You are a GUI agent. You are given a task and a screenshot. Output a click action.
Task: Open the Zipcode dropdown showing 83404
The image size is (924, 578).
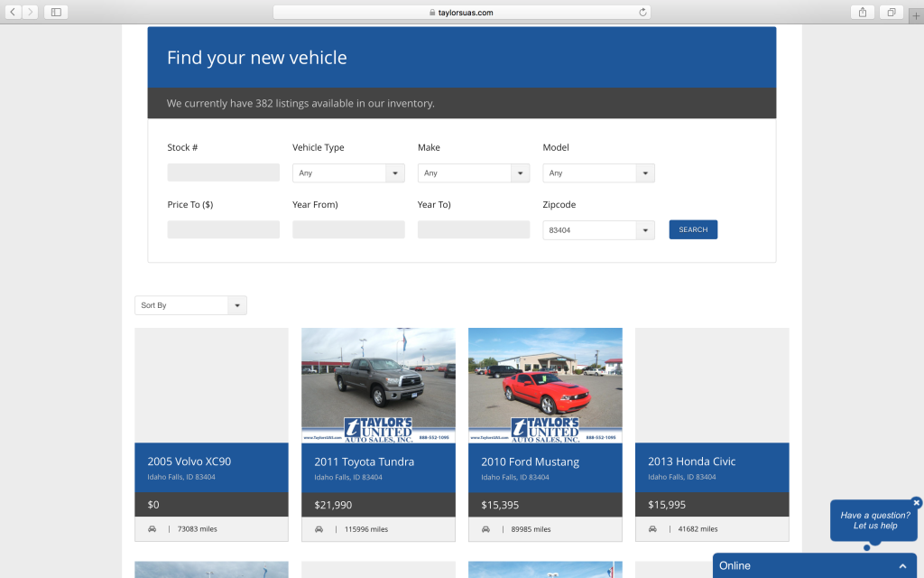599,230
